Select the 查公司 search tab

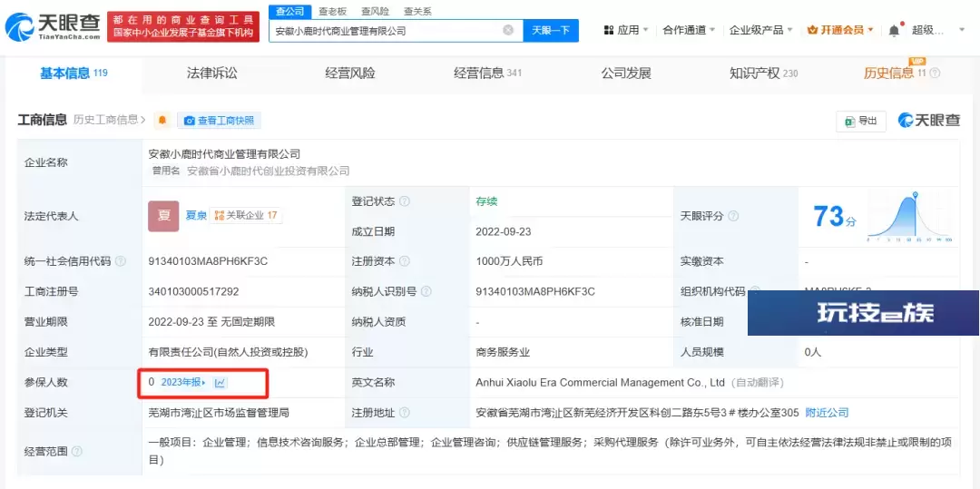tap(290, 11)
